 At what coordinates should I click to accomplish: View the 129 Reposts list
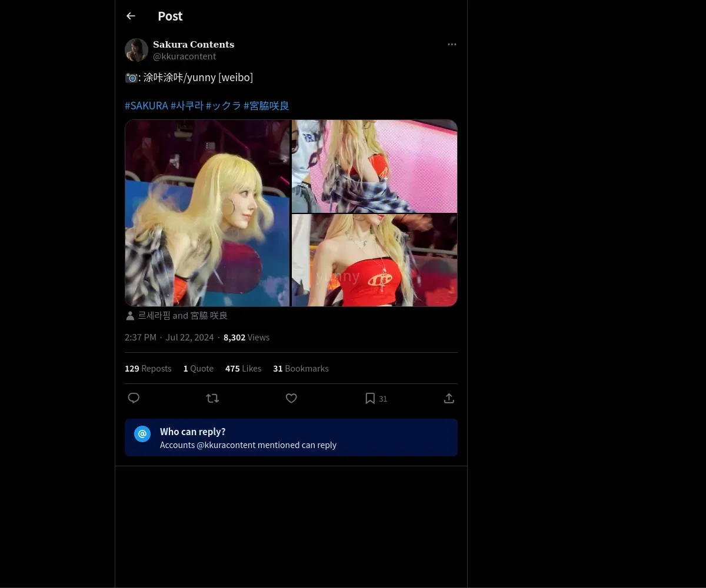[x=148, y=369]
